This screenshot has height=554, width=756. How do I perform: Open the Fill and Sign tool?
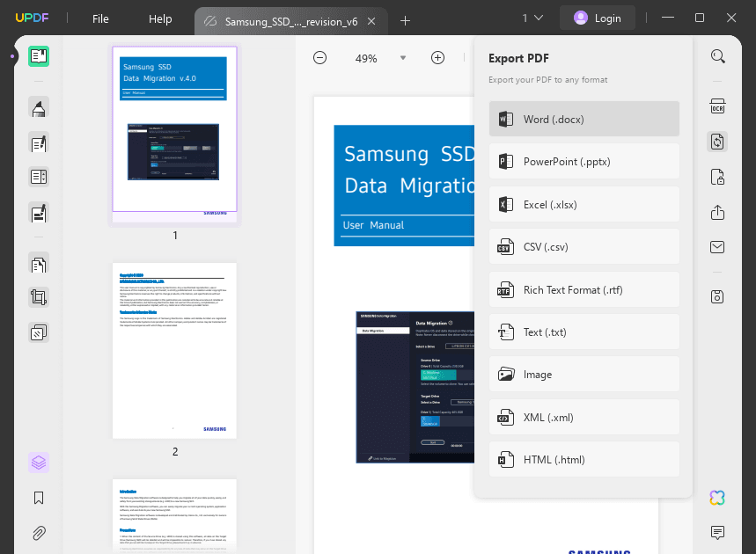point(39,213)
